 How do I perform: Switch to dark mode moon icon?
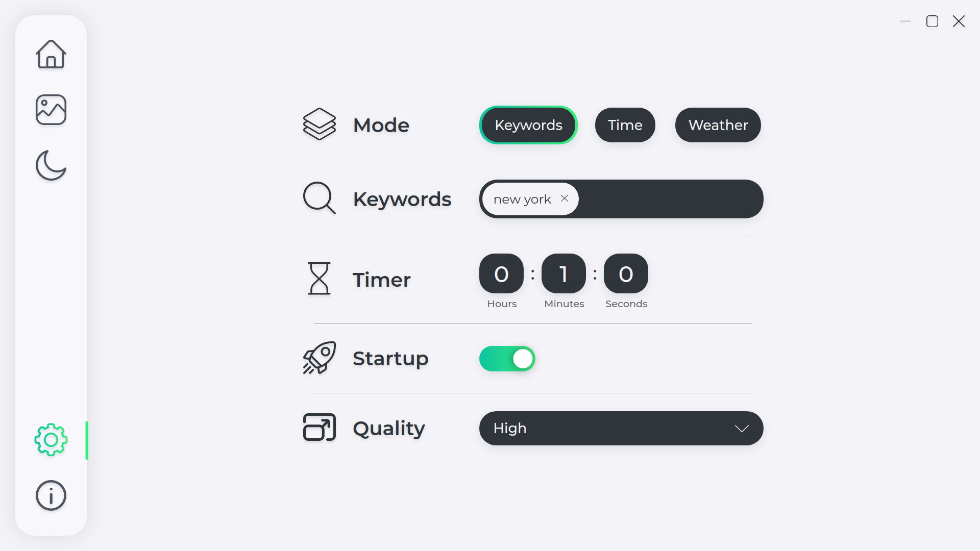coord(51,165)
